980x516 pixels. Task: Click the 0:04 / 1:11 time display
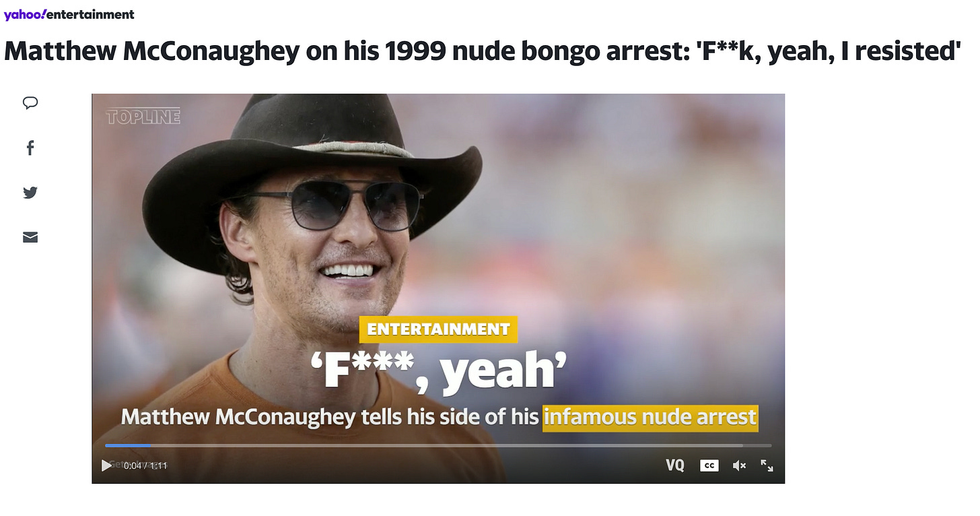[x=145, y=465]
